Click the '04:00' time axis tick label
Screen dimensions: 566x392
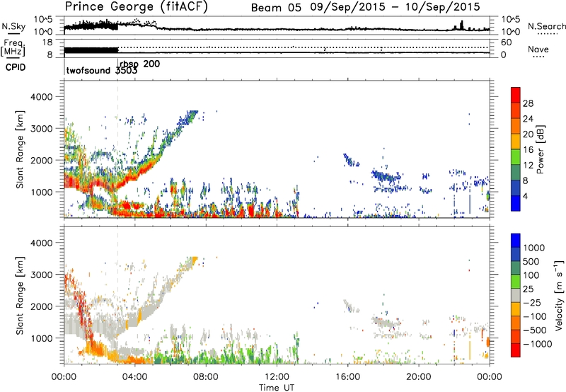tap(135, 377)
